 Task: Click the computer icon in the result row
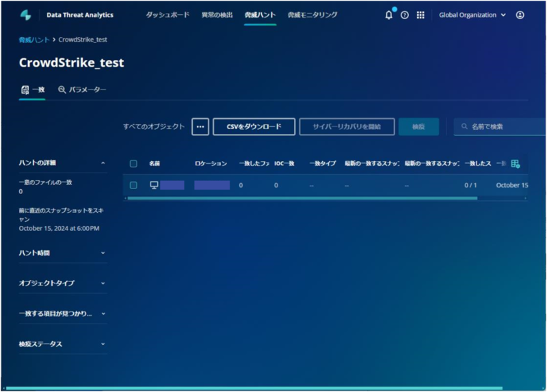[x=154, y=185]
